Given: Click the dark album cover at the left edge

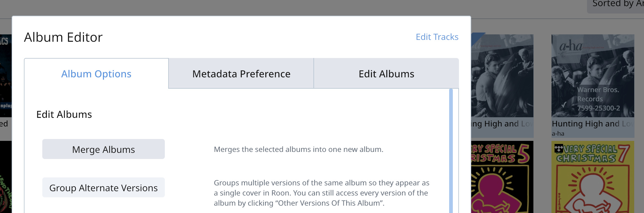Looking at the screenshot, I should pyautogui.click(x=6, y=76).
